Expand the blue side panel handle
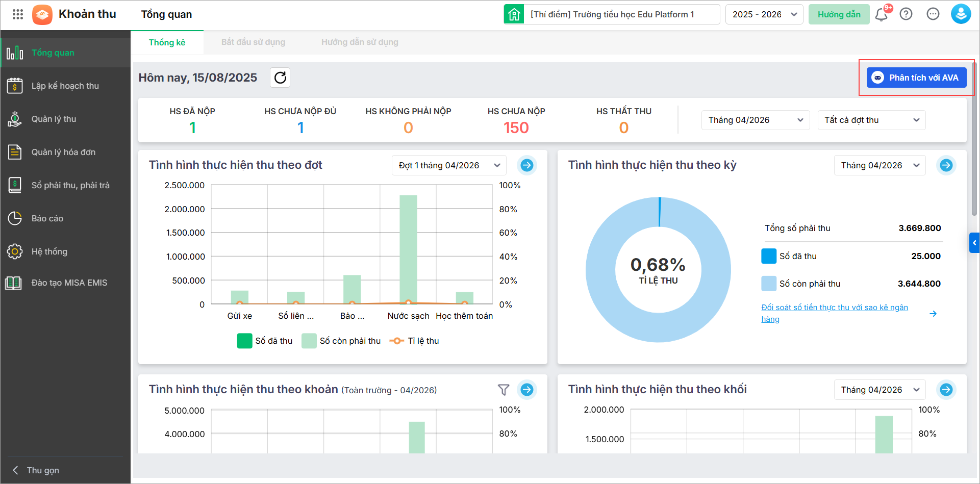This screenshot has width=980, height=484. 974,243
